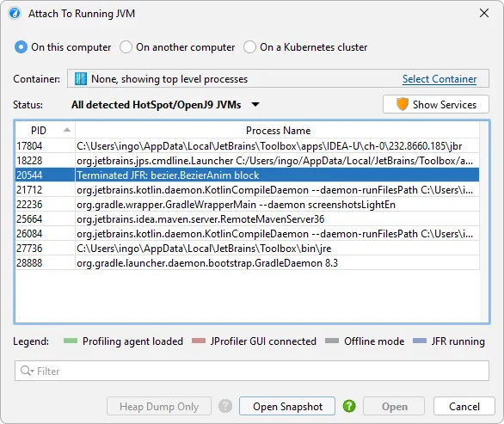This screenshot has width=504, height=424.
Task: Select KotlinCompileDaemon row with PID 21712
Action: pyautogui.click(x=247, y=190)
